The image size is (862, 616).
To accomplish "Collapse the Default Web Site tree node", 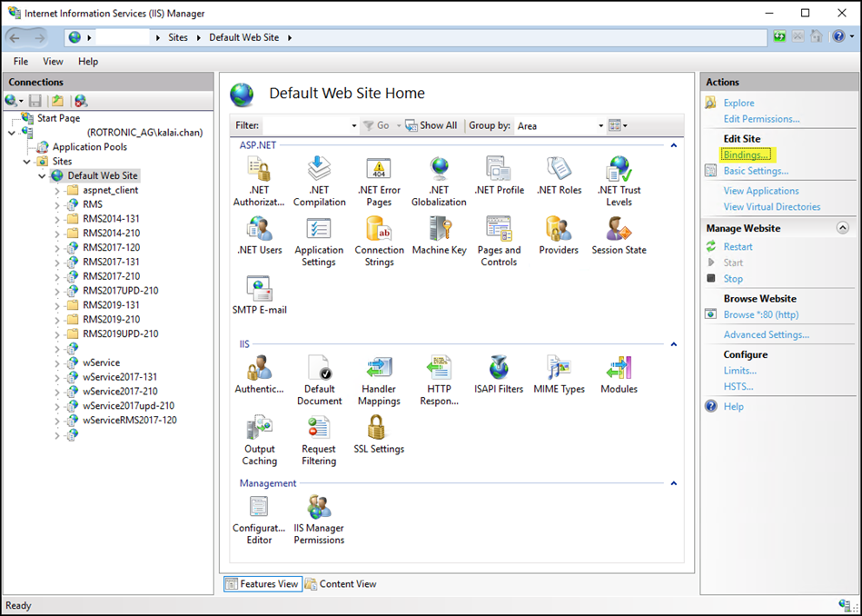I will (x=42, y=176).
